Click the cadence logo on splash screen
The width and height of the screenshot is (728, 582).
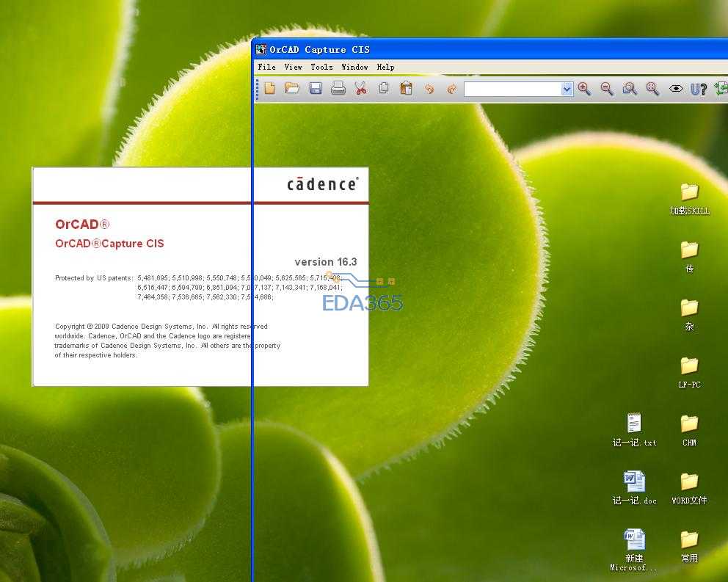tap(323, 184)
